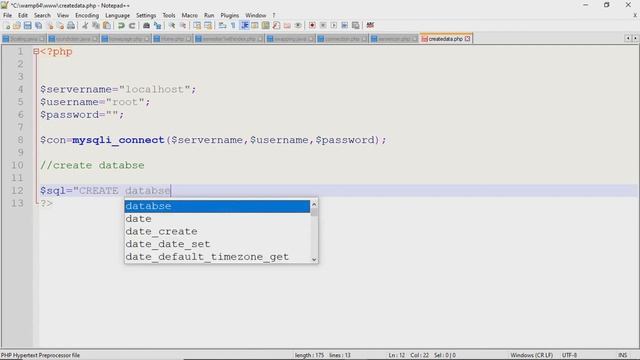The width and height of the screenshot is (640, 360).
Task: Open the Tools menu
Action: 169,16
